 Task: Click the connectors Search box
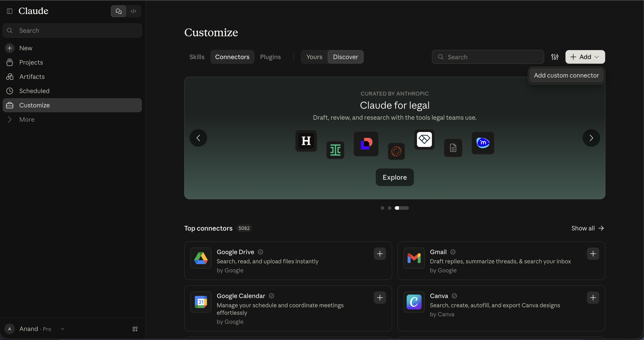click(x=488, y=57)
